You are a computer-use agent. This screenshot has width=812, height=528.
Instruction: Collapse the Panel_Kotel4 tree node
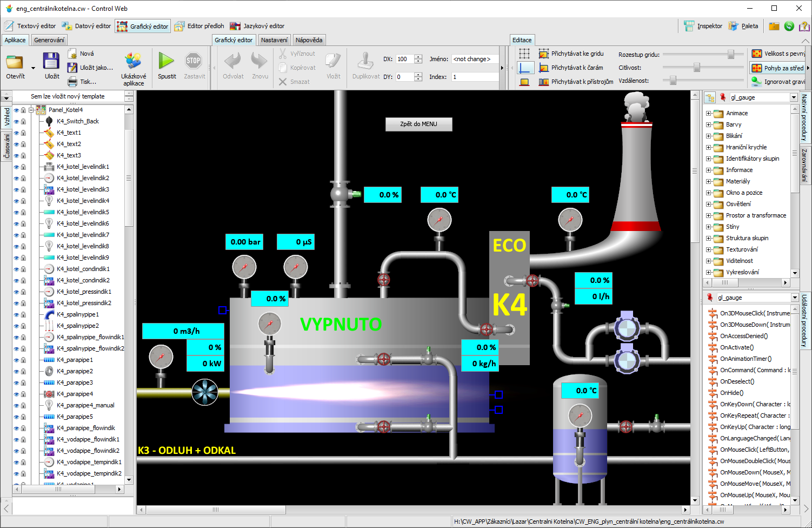click(32, 110)
